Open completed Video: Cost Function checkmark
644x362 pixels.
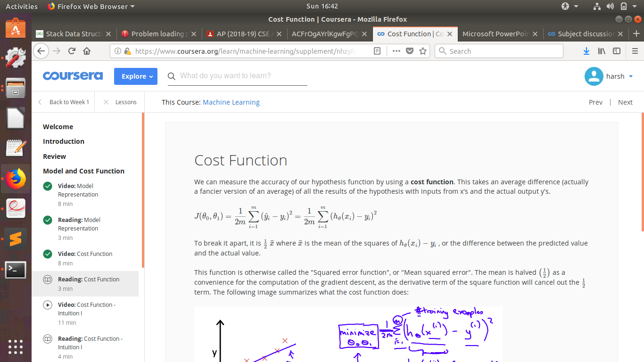click(x=48, y=254)
